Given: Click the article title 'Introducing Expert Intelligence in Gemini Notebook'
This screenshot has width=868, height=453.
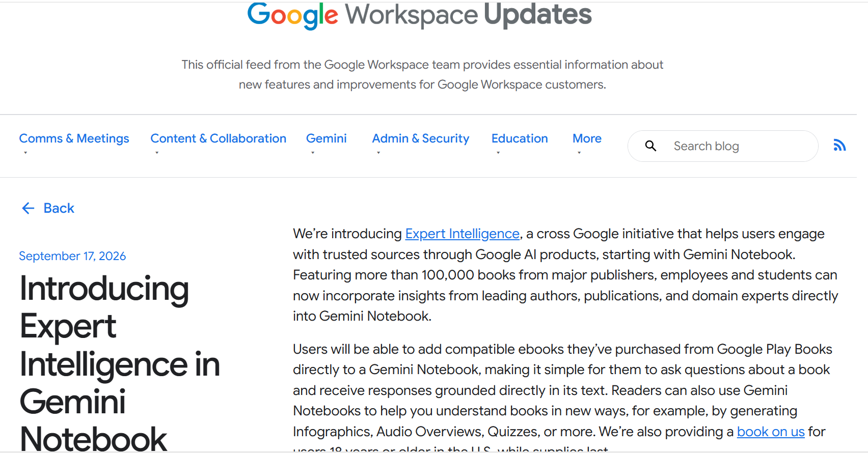Looking at the screenshot, I should coord(120,363).
